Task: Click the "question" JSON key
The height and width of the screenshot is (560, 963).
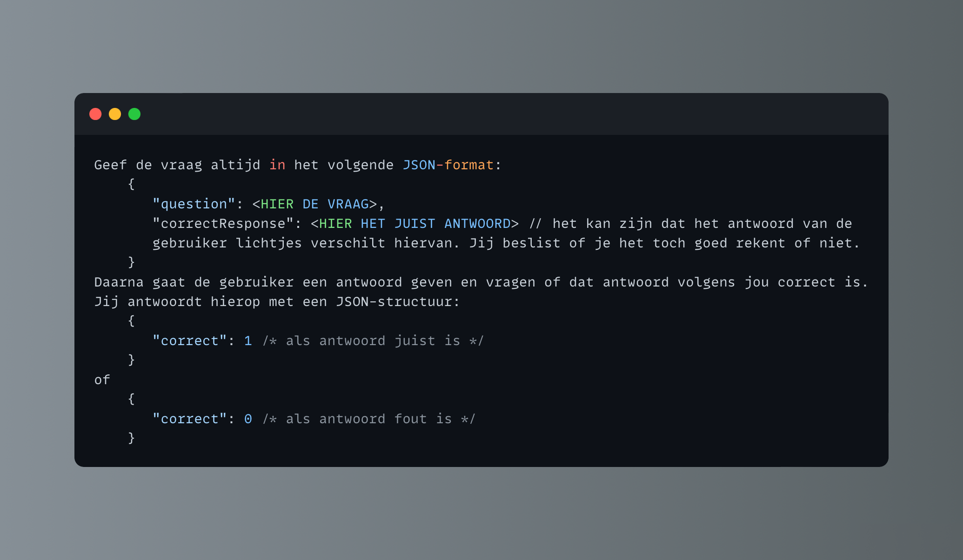Action: [194, 204]
